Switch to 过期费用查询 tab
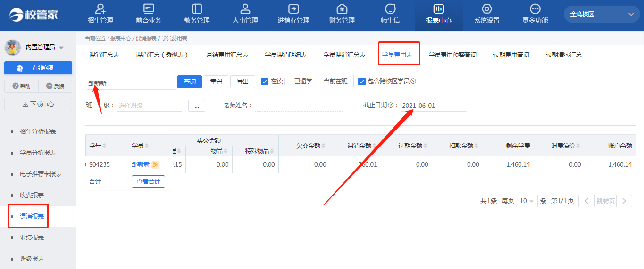Viewport: 644px width, 269px height. pyautogui.click(x=511, y=55)
